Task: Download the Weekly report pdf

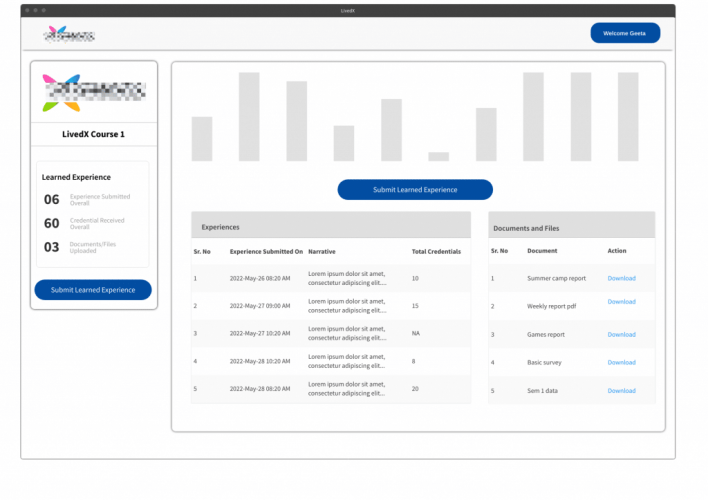Action: 621,302
